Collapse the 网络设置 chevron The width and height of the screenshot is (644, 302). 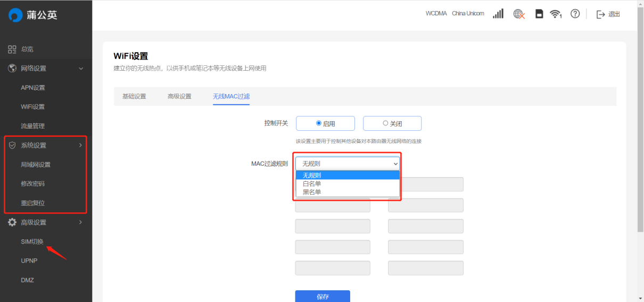(x=81, y=69)
